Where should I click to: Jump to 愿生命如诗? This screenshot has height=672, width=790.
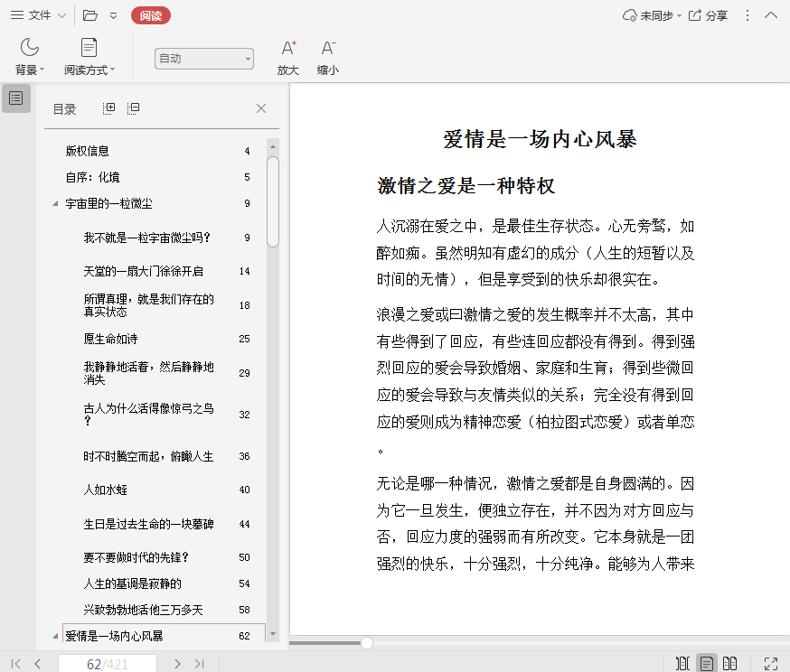pos(110,339)
